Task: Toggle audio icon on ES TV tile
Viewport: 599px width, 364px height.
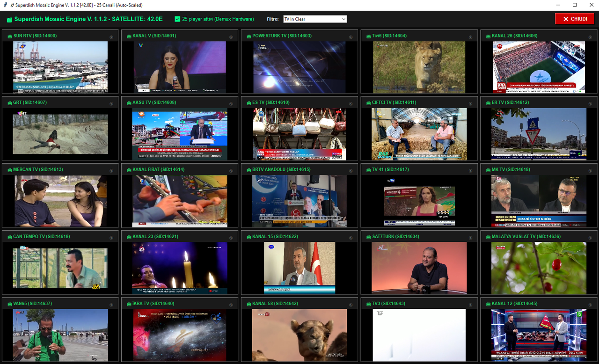Action: click(x=351, y=104)
